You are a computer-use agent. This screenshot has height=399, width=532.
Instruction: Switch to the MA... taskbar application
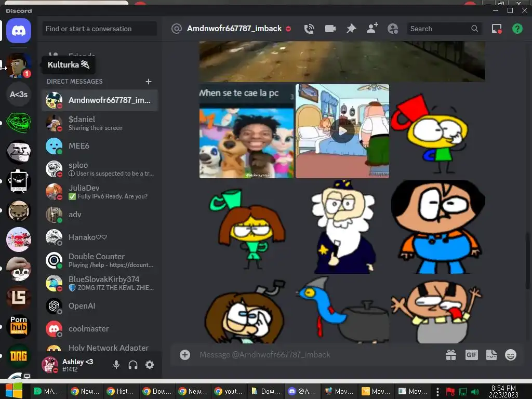point(47,391)
